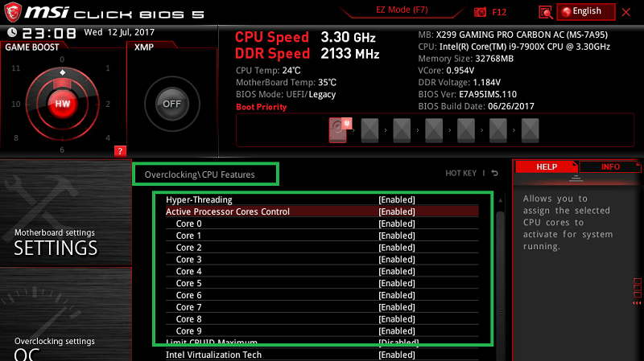
Task: Open the English language selector
Action: coord(586,11)
